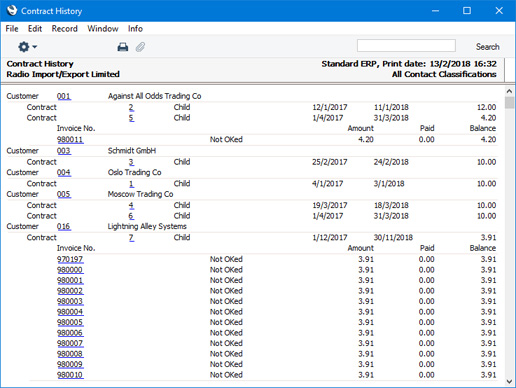The width and height of the screenshot is (516, 388).
Task: Click the scrollbar down arrow
Action: [509, 381]
